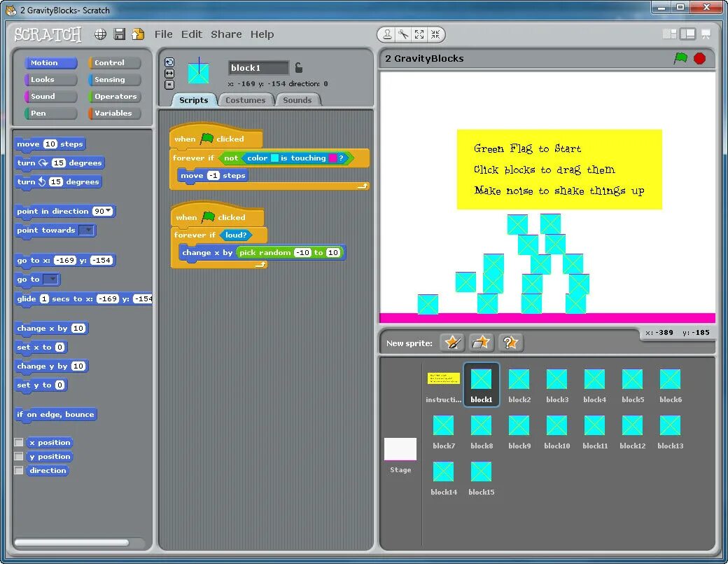Select the block10 sprite thumbnail
728x564 pixels.
(x=556, y=432)
